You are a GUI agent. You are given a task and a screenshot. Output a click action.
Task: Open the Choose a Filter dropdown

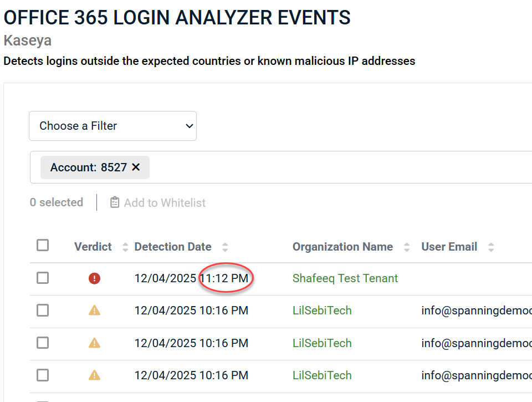click(112, 126)
